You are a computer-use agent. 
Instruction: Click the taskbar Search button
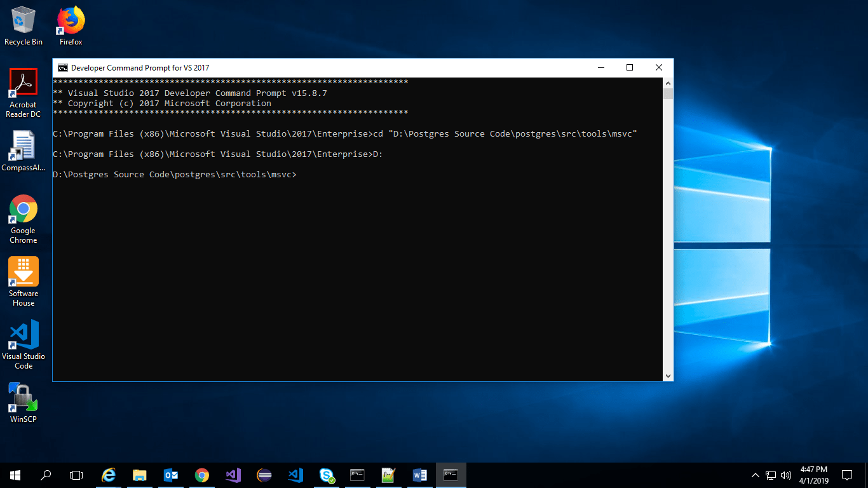tap(45, 475)
